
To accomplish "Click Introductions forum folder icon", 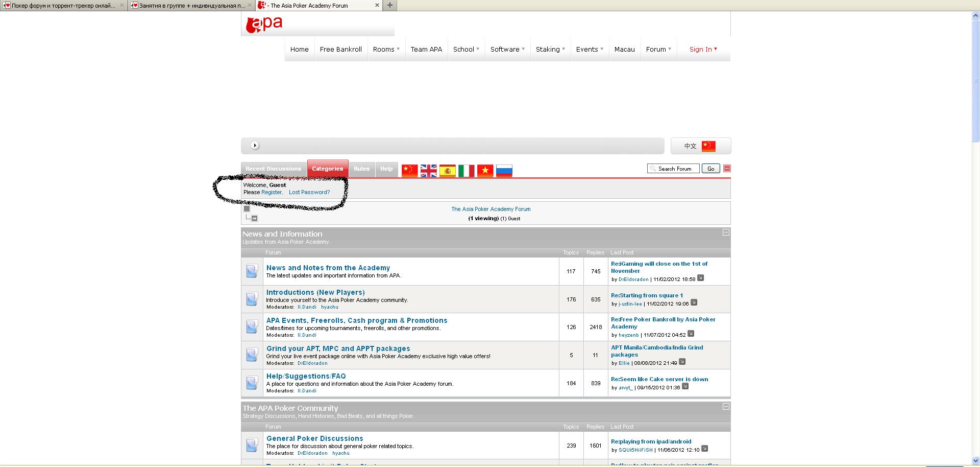I will (x=252, y=299).
